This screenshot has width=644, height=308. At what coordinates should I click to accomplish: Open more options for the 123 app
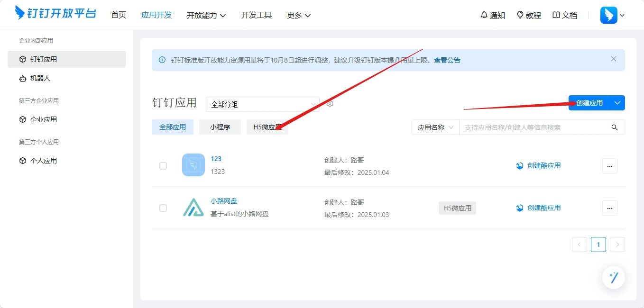tap(609, 166)
